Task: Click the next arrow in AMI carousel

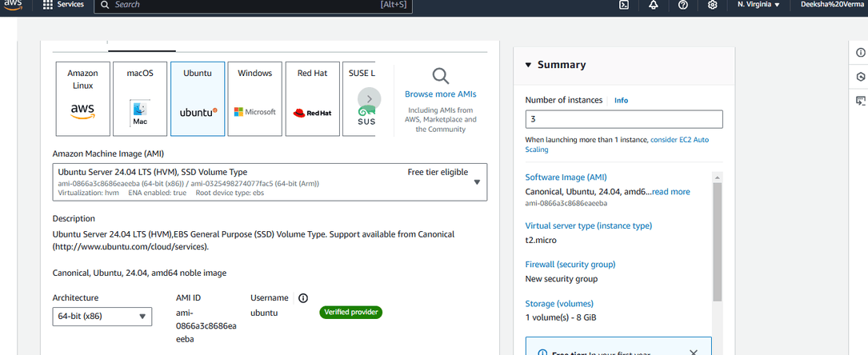Action: coord(370,99)
